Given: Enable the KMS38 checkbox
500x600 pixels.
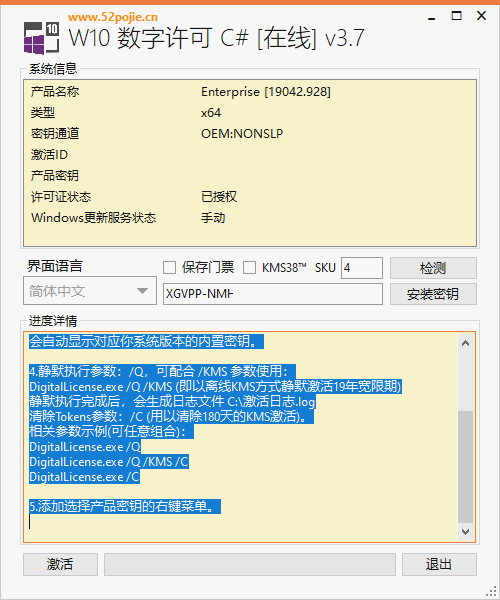Looking at the screenshot, I should point(249,267).
